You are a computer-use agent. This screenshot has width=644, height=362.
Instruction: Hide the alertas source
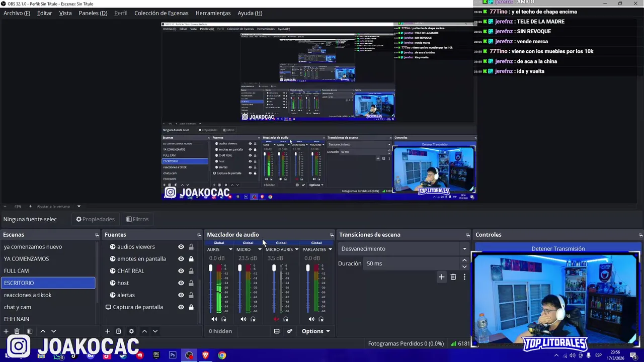(x=181, y=295)
